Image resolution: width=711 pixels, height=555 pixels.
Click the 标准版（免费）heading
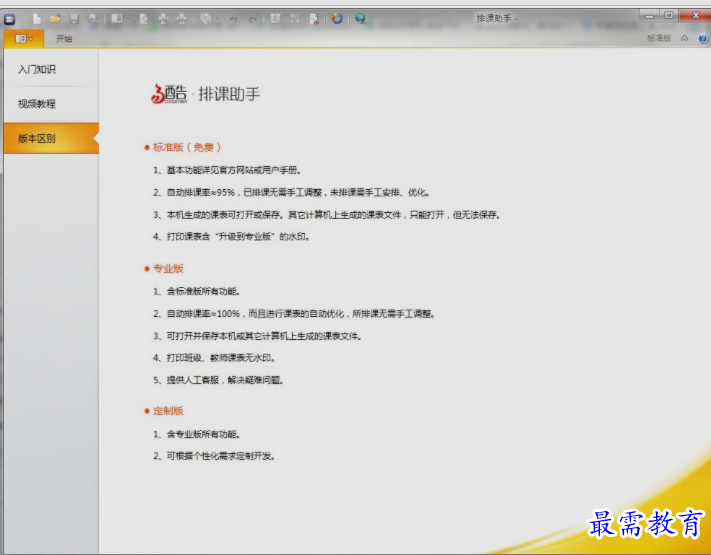click(x=187, y=147)
